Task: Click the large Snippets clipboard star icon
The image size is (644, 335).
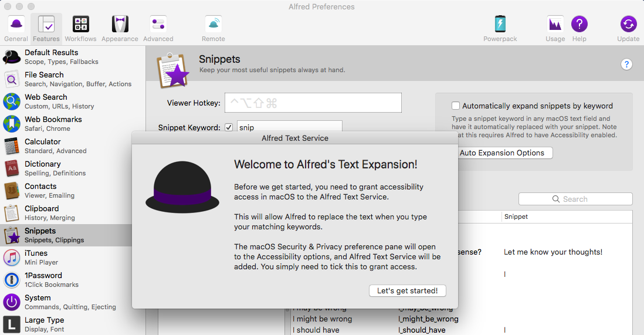Action: 172,71
